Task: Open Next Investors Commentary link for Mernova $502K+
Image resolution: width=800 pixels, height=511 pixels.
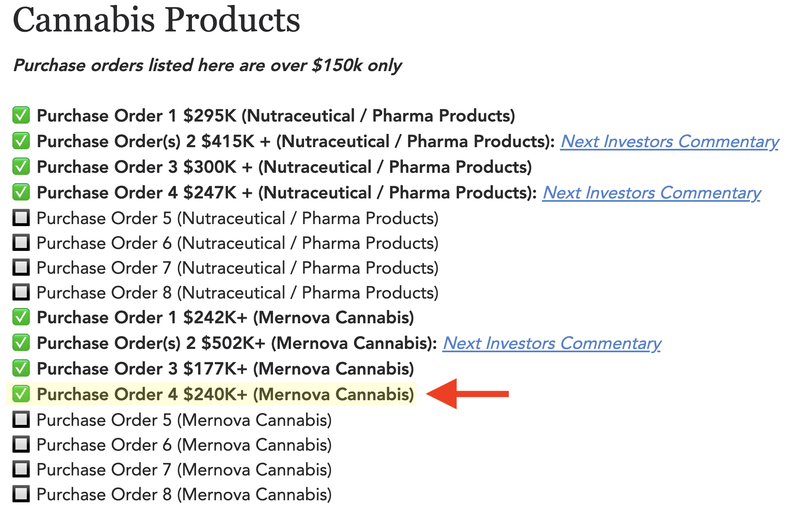Action: [552, 343]
